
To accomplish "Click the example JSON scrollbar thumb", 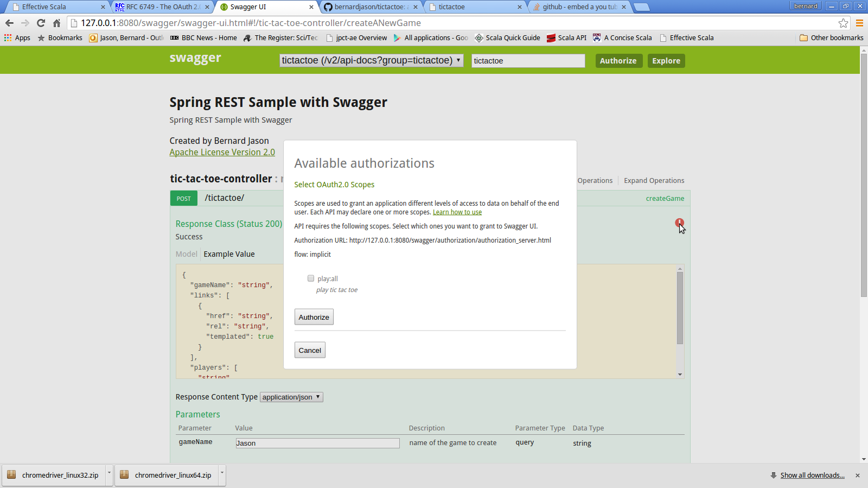I will point(680,308).
